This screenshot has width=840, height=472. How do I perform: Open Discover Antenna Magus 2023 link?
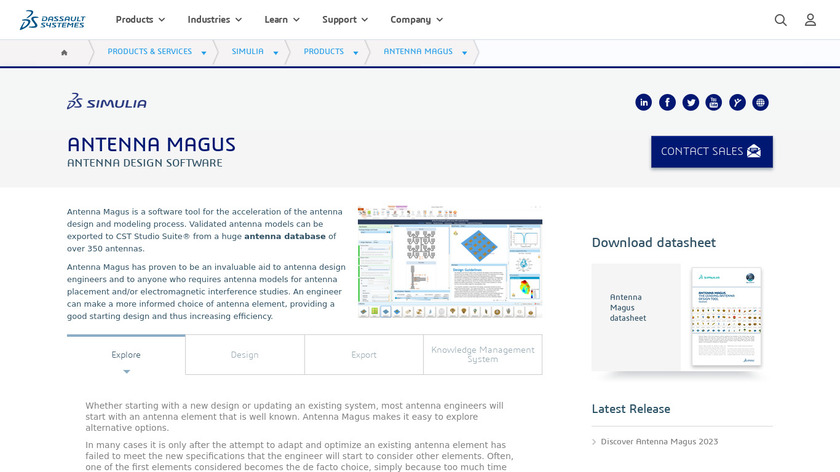[659, 441]
